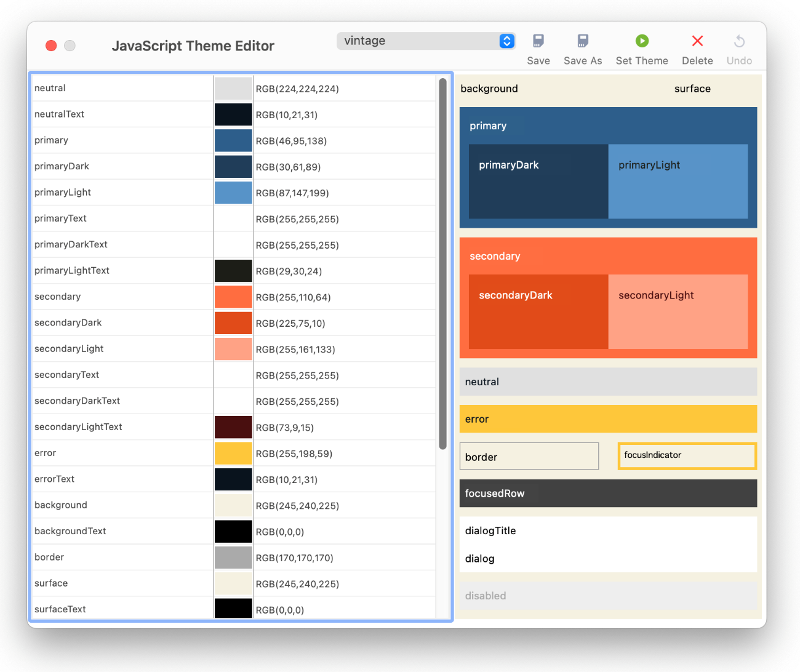The image size is (800, 672).
Task: Click the Undo arrow icon
Action: pyautogui.click(x=739, y=41)
